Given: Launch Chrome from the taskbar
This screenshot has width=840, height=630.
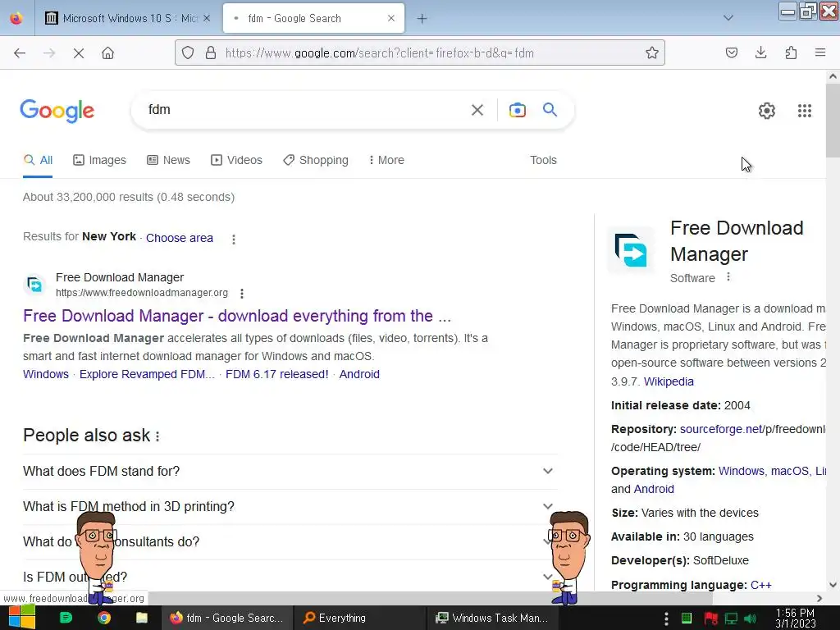Looking at the screenshot, I should tap(104, 618).
